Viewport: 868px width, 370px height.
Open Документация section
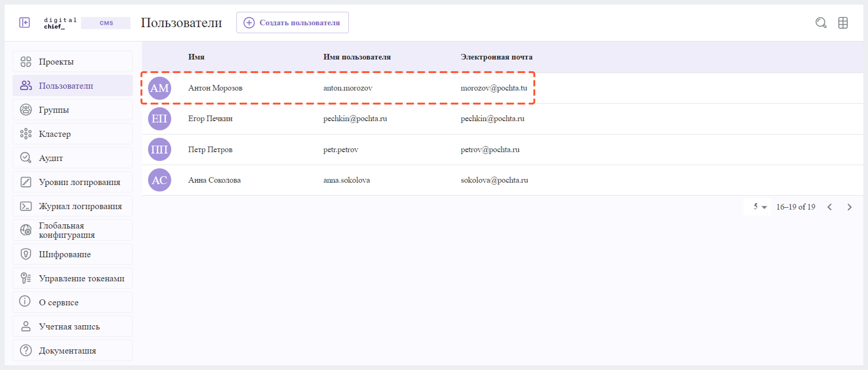click(x=72, y=351)
